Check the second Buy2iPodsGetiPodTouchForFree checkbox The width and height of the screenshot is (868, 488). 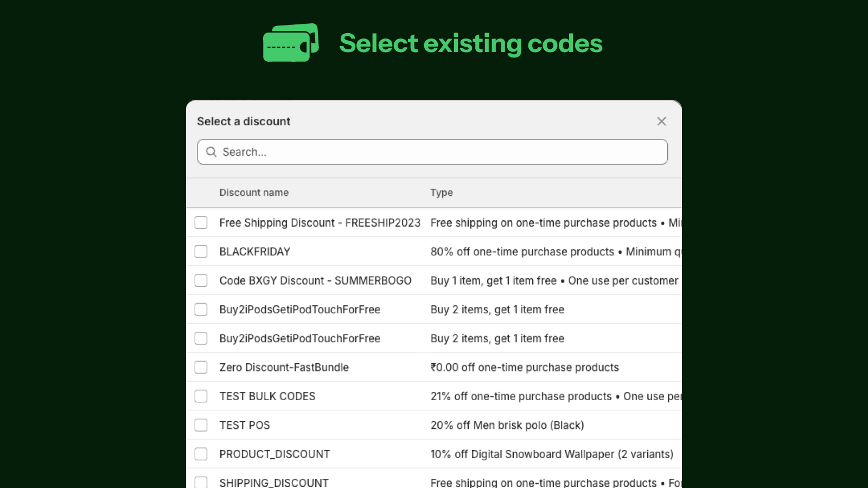201,338
